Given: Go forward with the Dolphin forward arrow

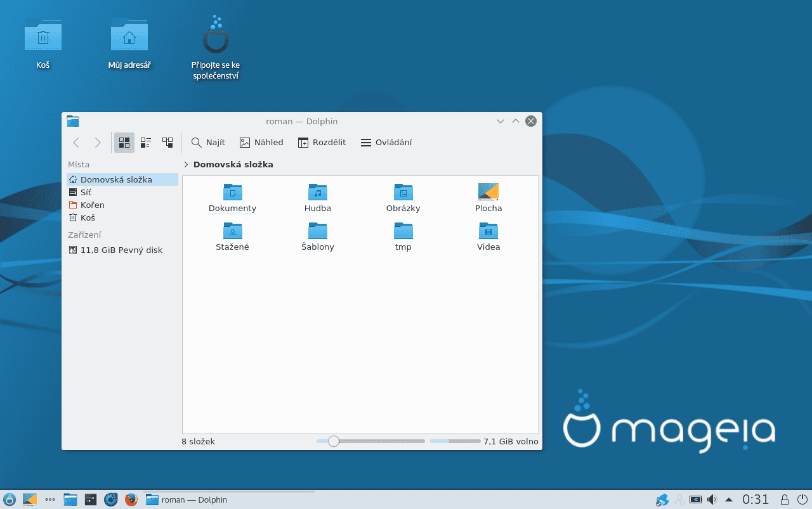Looking at the screenshot, I should (x=98, y=143).
